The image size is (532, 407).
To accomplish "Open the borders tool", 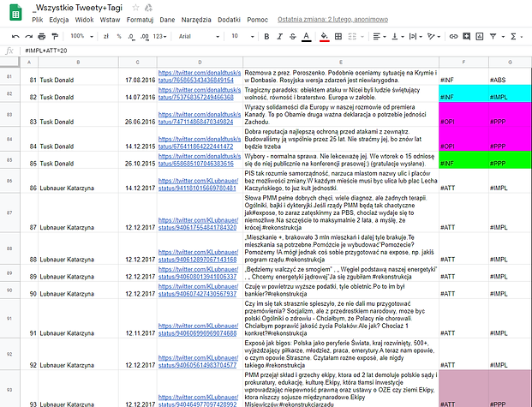I will pyautogui.click(x=338, y=36).
